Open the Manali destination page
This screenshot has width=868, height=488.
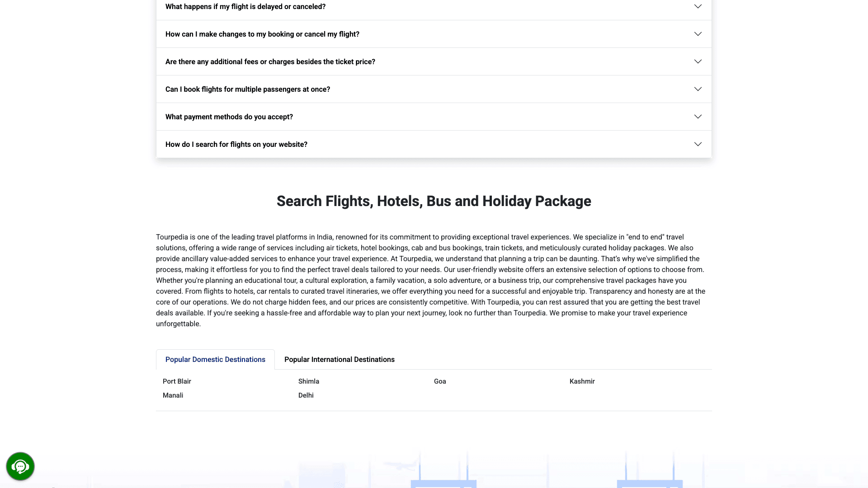[173, 395]
